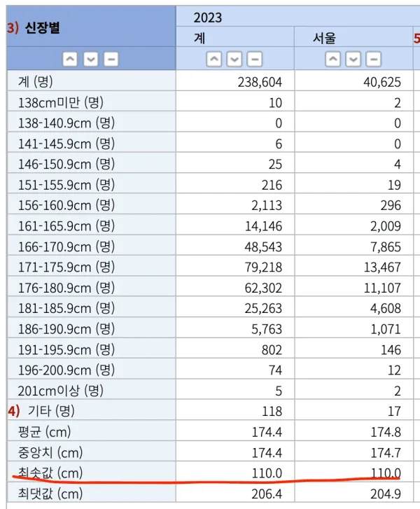420x509 pixels.
Task: Select the 계 (명) row label
Action: click(x=36, y=81)
